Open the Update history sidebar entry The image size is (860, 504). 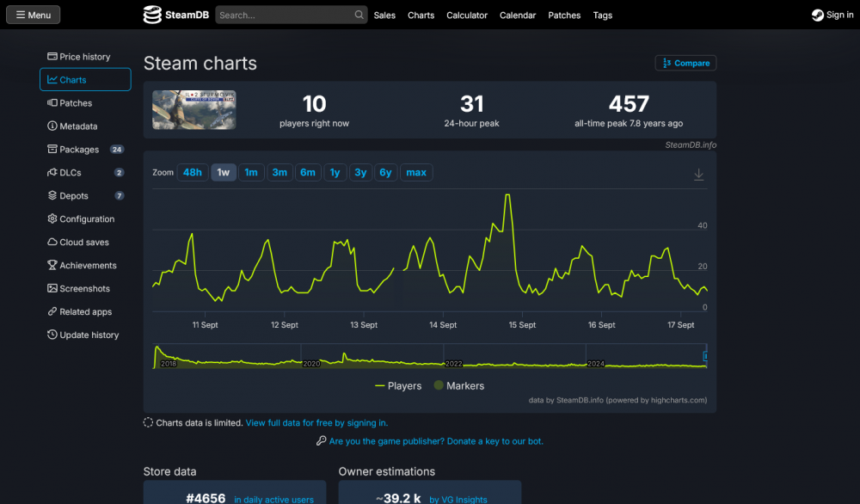[x=83, y=335]
